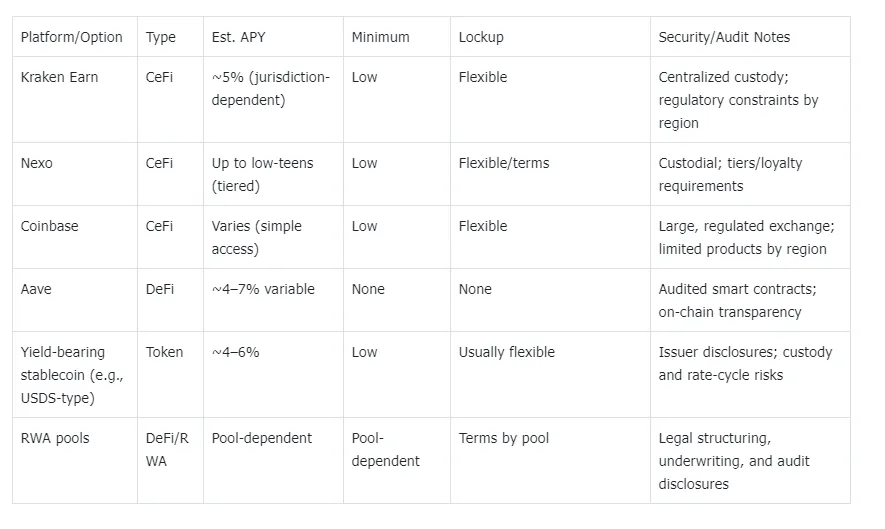The height and width of the screenshot is (529, 885).
Task: Click the Token type cell
Action: pyautogui.click(x=165, y=352)
